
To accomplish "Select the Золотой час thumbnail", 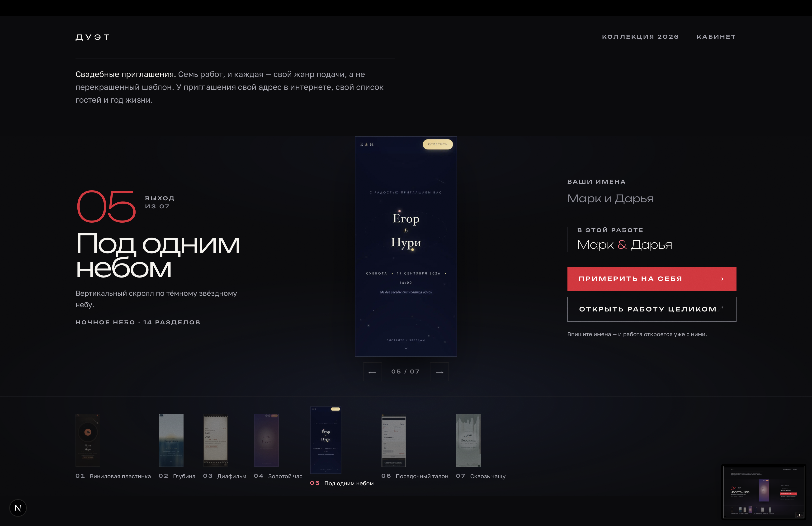I will tap(266, 440).
